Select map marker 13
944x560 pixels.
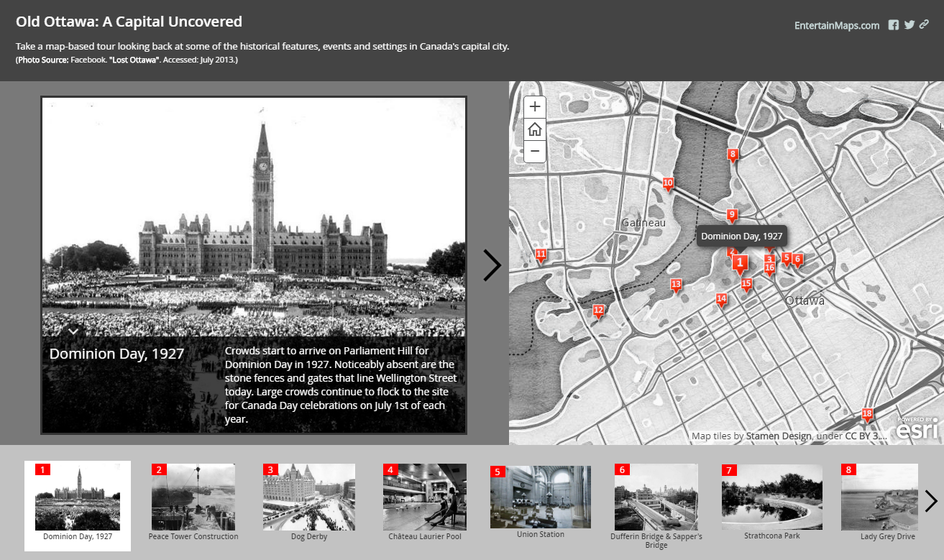coord(676,286)
